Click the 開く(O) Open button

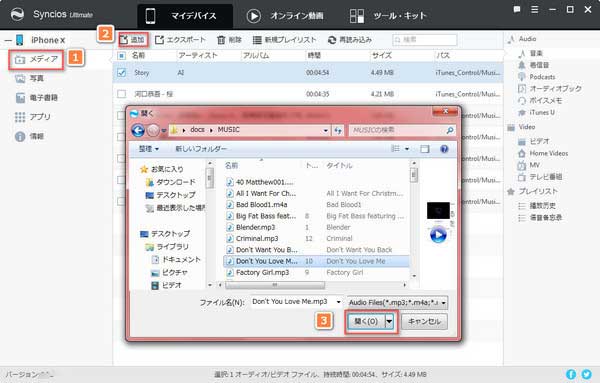point(366,321)
